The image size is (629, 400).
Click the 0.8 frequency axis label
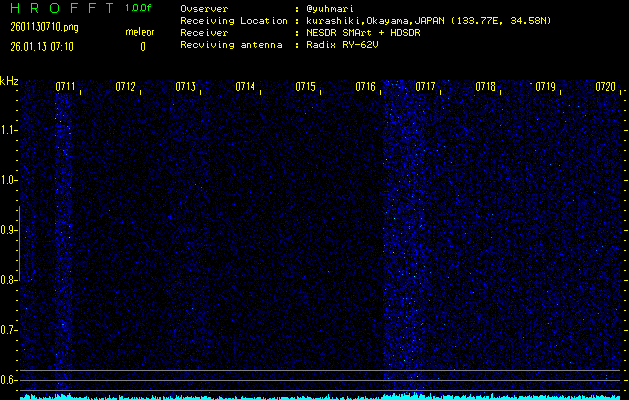(x=8, y=280)
